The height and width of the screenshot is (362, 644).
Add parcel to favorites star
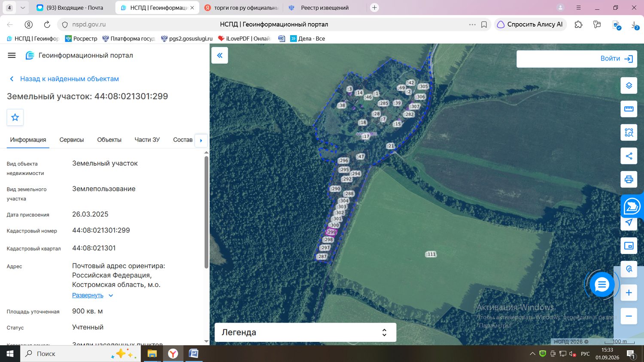coord(15,117)
